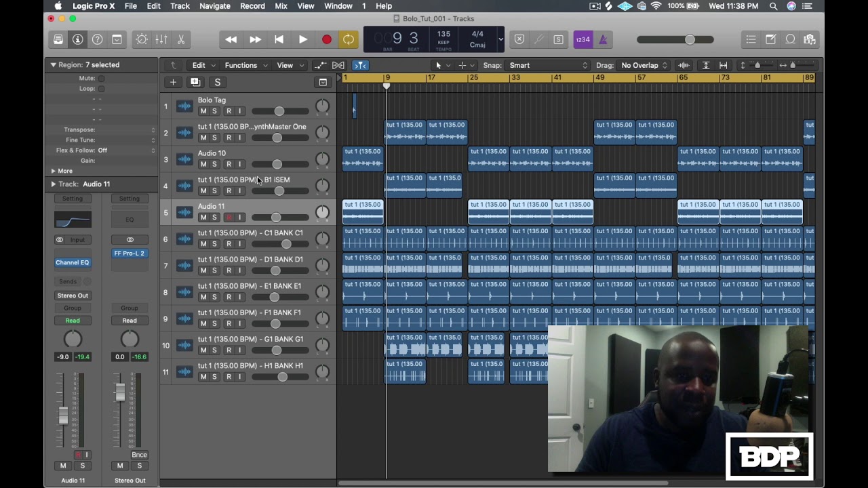Toggle Show Automation button
868x488 pixels.
tap(320, 65)
